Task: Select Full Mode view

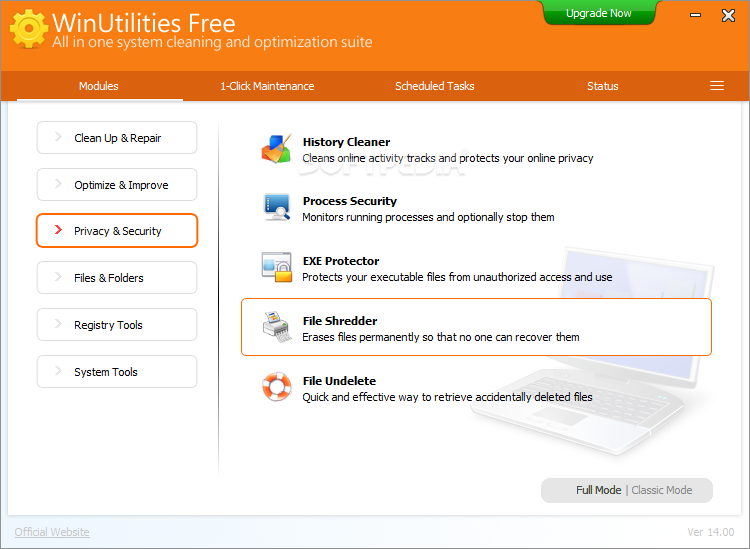Action: pyautogui.click(x=598, y=490)
